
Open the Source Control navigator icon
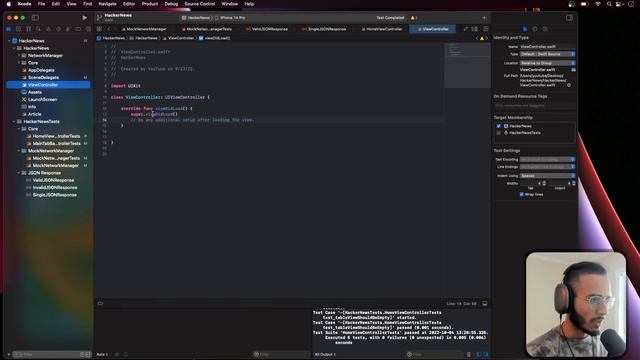point(18,29)
